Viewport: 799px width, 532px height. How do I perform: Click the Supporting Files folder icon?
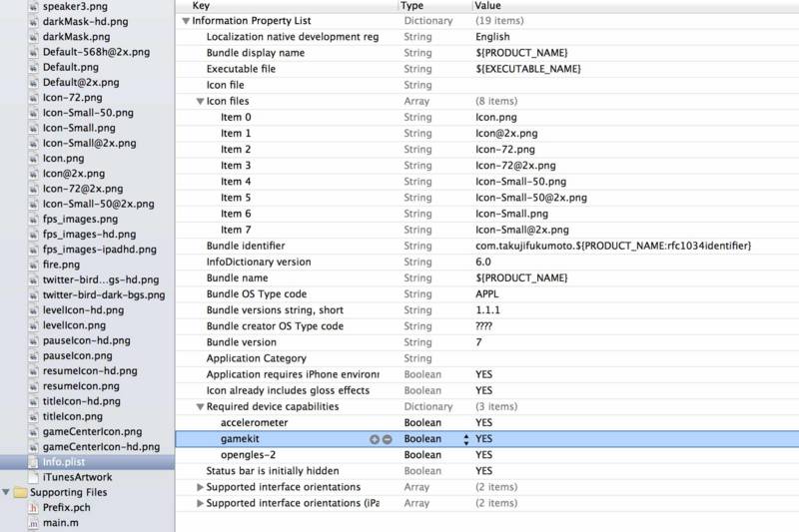pos(20,492)
